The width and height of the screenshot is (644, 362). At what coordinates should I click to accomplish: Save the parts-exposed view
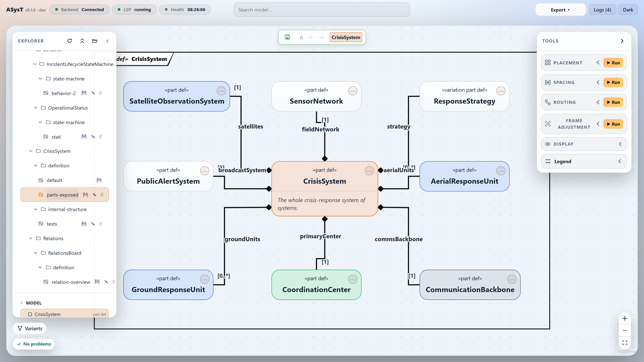coord(85,195)
